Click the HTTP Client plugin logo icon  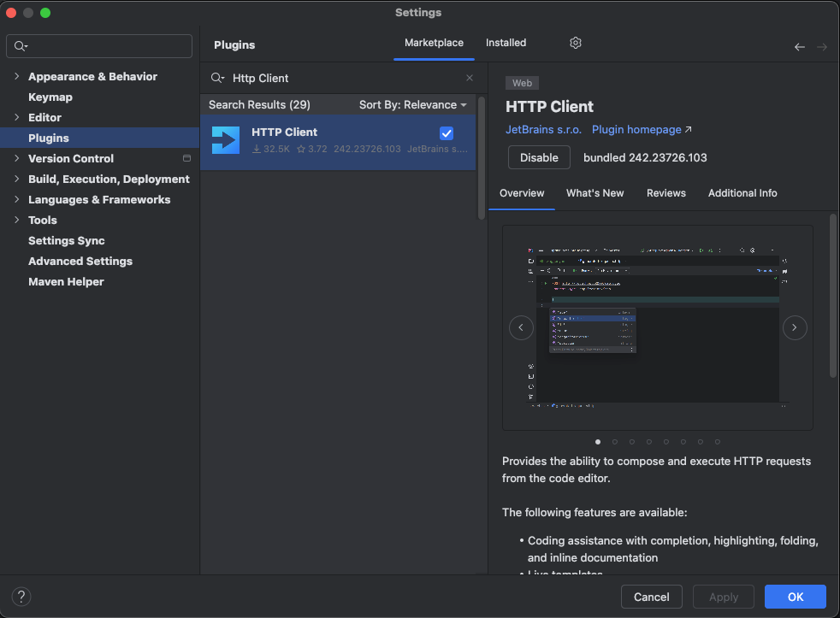226,140
